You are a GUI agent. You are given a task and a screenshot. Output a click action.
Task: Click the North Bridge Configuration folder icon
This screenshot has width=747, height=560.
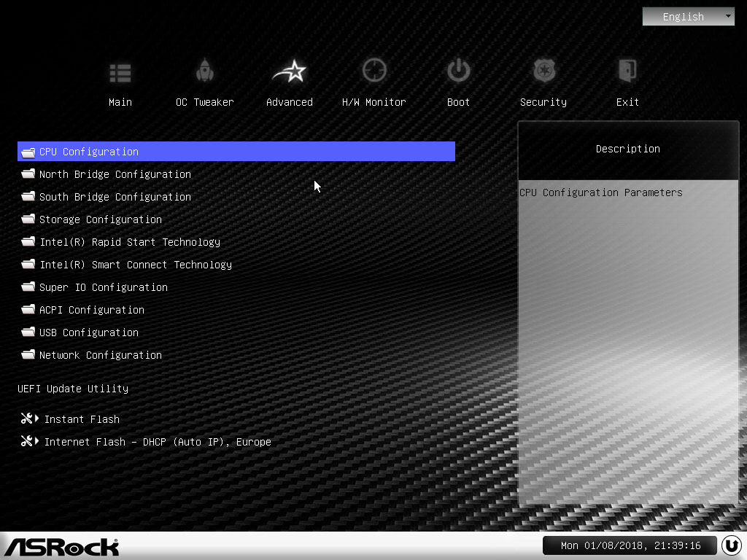(28, 174)
